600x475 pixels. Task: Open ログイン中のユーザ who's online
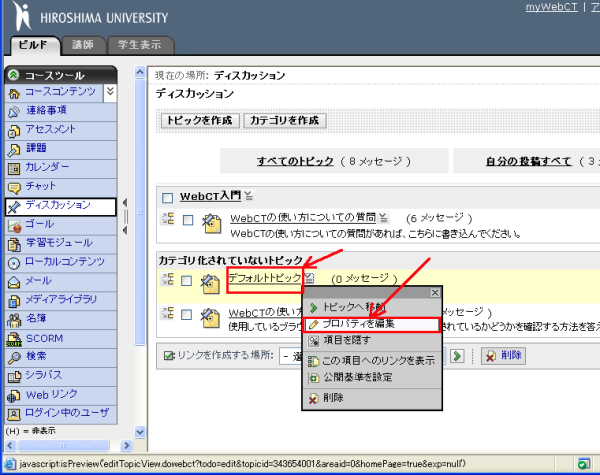coord(67,413)
